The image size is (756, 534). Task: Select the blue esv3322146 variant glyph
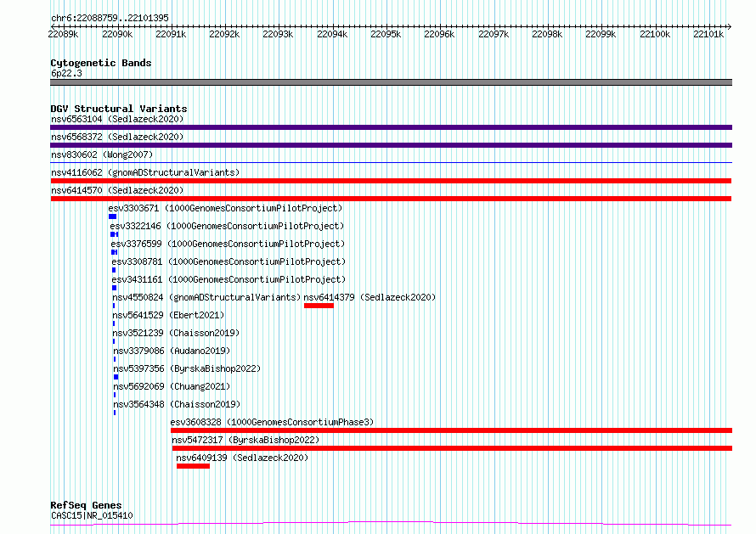click(115, 234)
